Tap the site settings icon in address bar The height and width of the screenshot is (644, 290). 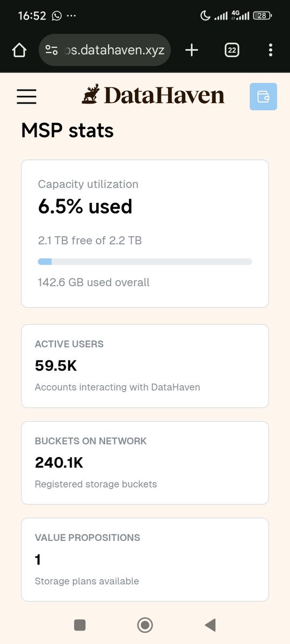[x=52, y=50]
